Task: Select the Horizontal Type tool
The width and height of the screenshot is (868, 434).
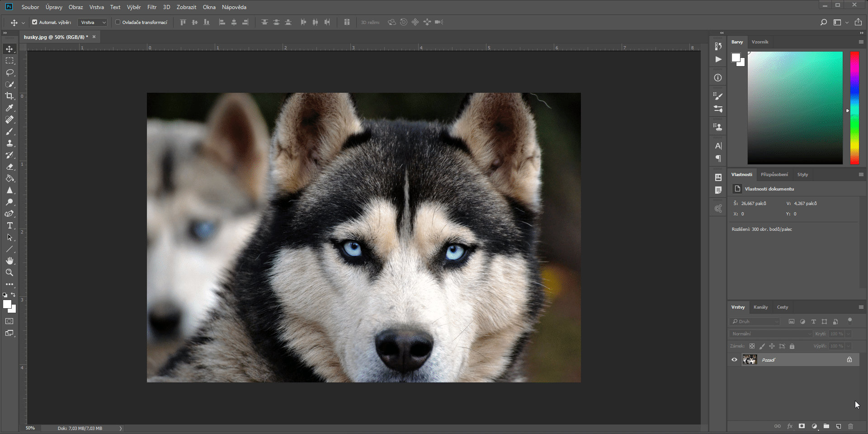Action: (x=9, y=225)
